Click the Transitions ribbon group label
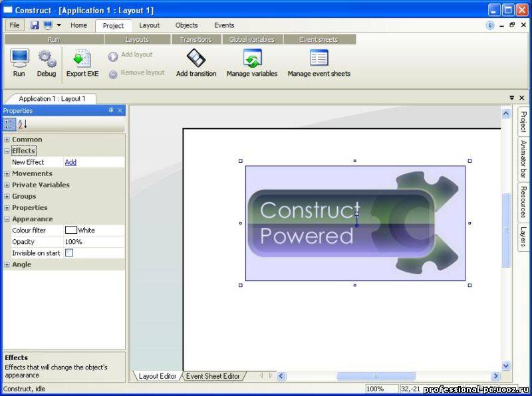532x396 pixels. [x=196, y=39]
